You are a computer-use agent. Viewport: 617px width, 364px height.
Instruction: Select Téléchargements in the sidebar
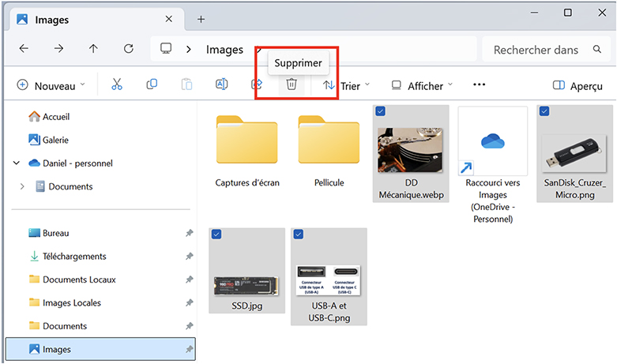73,257
